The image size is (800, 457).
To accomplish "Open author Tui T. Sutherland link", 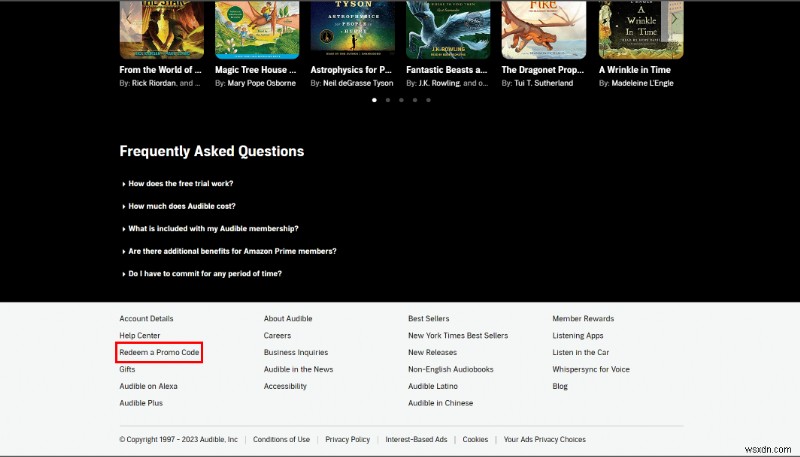I will pyautogui.click(x=544, y=83).
